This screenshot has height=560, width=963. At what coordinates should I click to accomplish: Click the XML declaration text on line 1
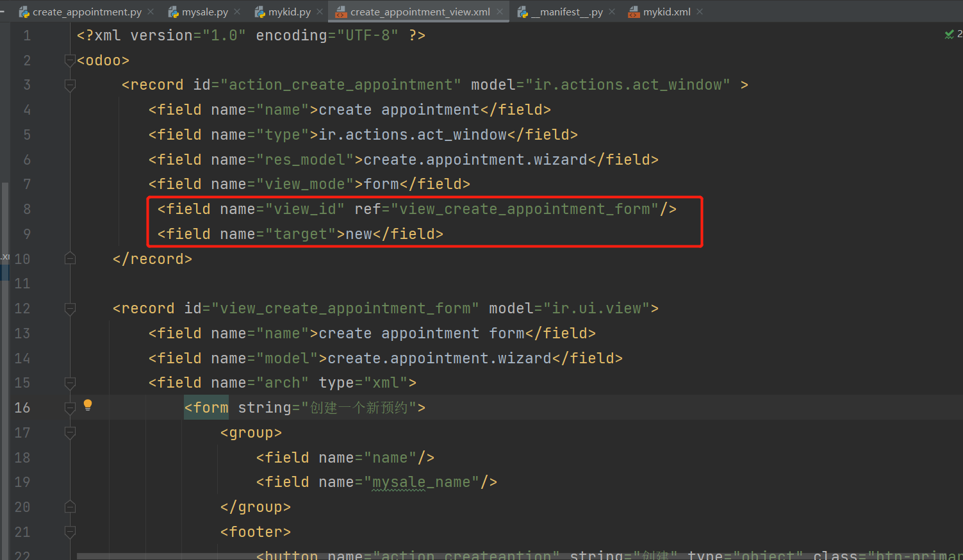[x=251, y=35]
